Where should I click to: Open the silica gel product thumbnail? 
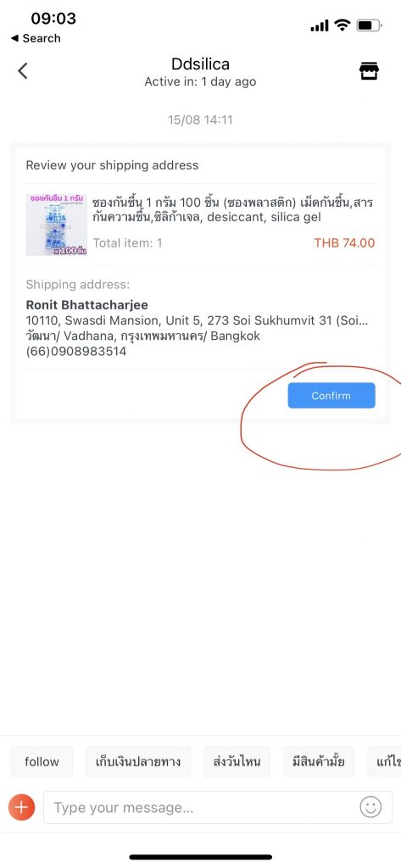[57, 225]
